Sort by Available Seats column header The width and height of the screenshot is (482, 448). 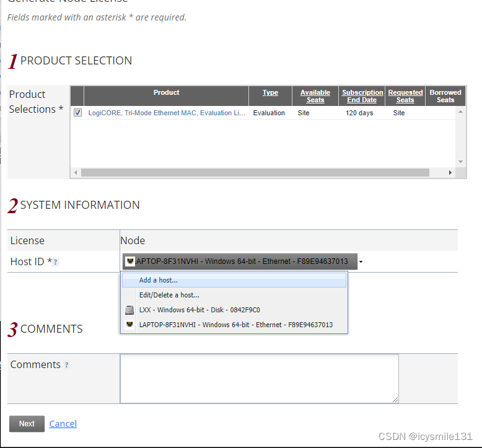(x=315, y=96)
